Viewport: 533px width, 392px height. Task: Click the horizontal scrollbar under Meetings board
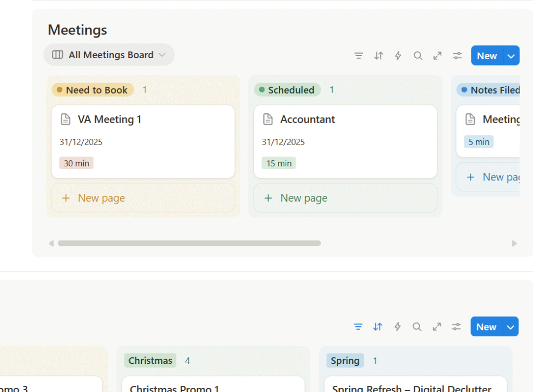pyautogui.click(x=189, y=243)
